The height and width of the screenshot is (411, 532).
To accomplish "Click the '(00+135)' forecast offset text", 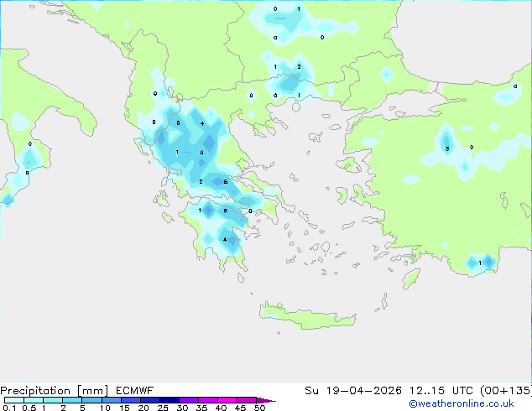I will point(506,391).
